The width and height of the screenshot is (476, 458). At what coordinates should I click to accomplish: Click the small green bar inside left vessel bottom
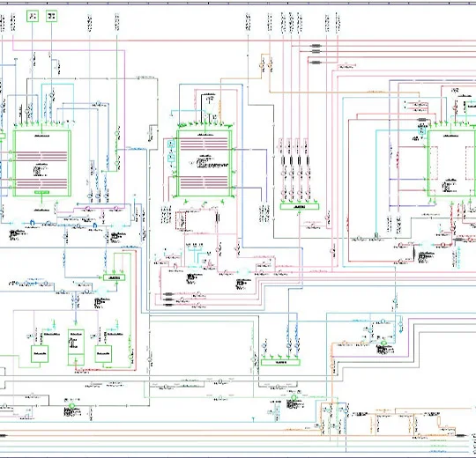(x=42, y=192)
